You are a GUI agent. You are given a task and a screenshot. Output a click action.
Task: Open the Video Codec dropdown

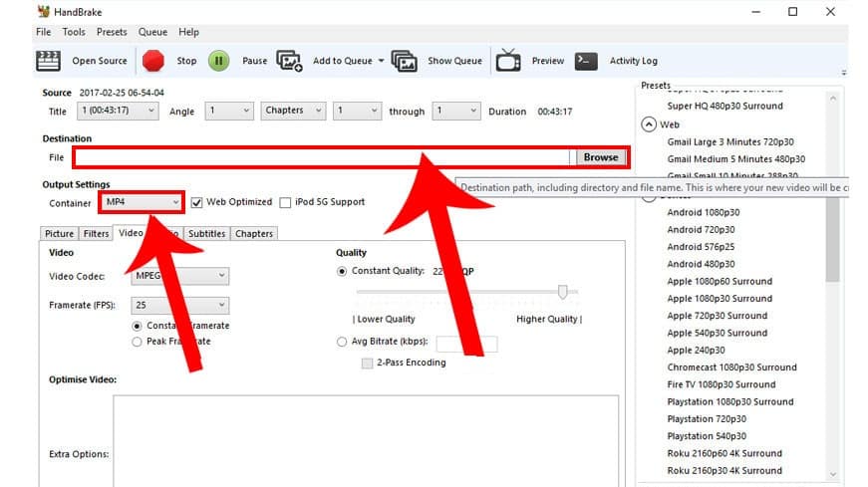[180, 276]
